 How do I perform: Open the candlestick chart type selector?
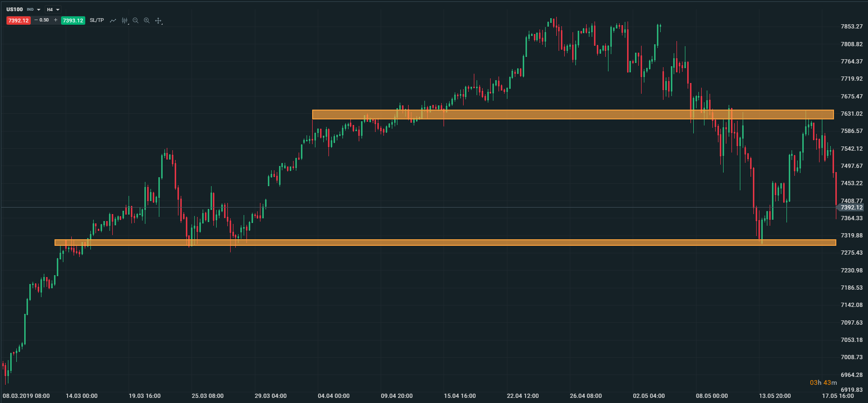point(124,21)
